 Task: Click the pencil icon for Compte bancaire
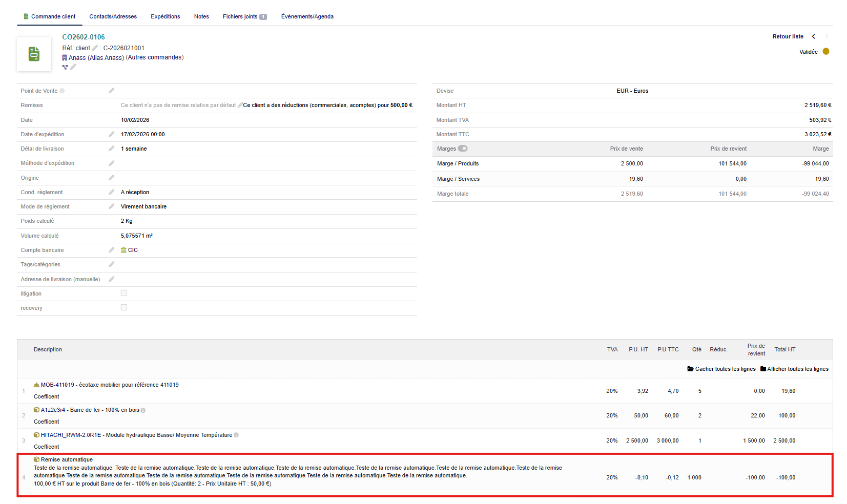tap(111, 250)
